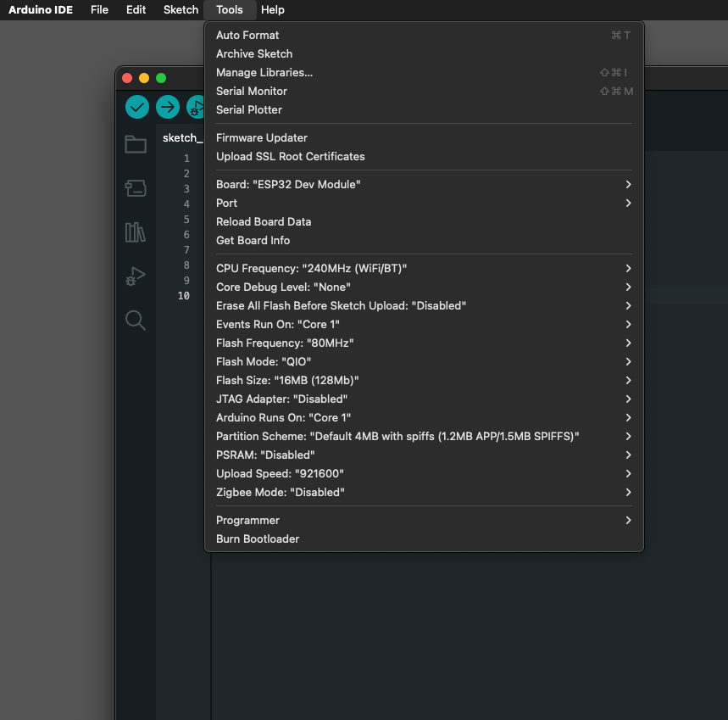Close the open Tools menu
Screen dimensions: 728x720
230,10
